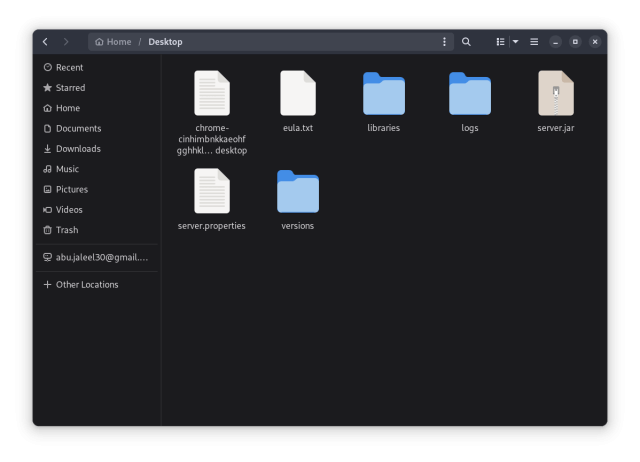Viewport: 640px width, 462px height.
Task: Open the hamburger main menu
Action: (x=534, y=42)
